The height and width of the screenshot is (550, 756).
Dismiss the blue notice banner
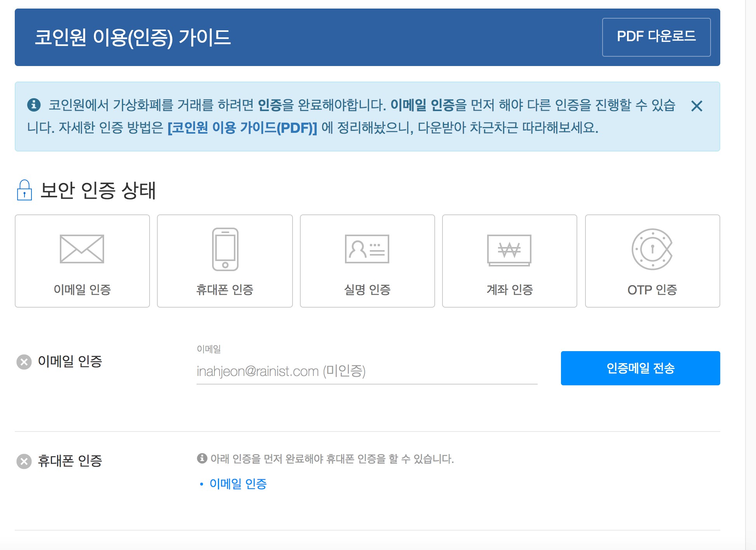coord(697,106)
